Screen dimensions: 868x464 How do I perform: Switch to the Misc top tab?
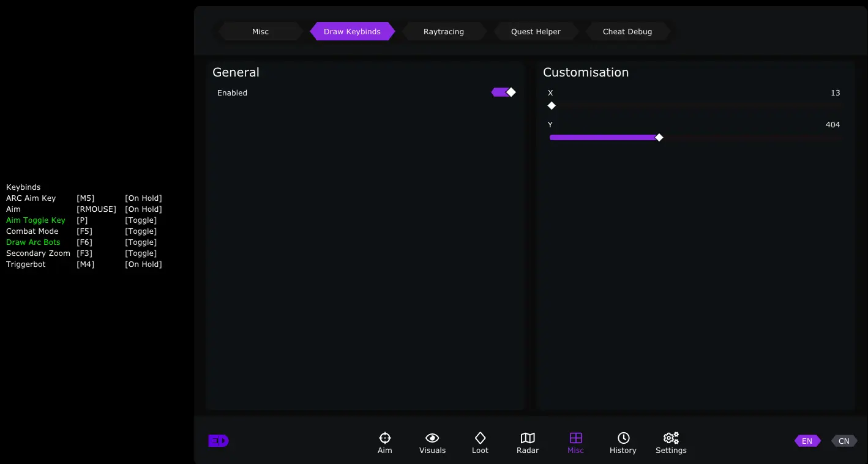coord(260,32)
